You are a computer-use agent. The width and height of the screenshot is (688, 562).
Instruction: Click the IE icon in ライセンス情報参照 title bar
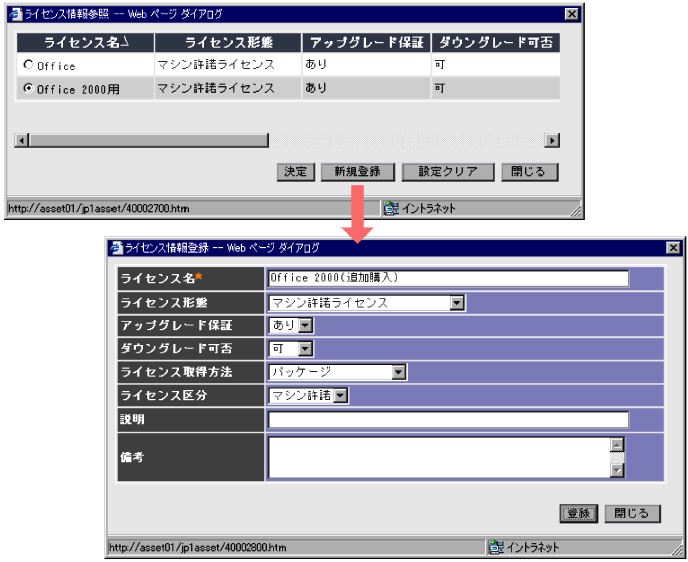[16, 14]
